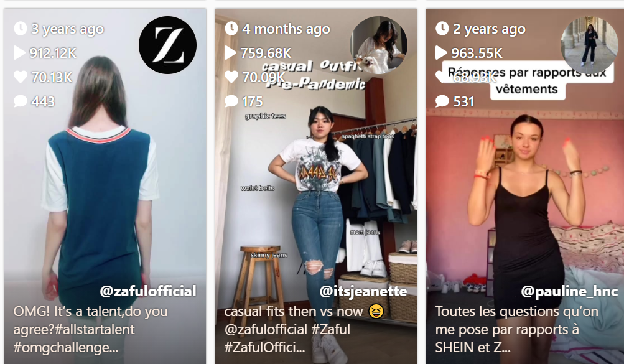
Task: Click the comment bubble icon beside 443
Action: click(x=21, y=101)
